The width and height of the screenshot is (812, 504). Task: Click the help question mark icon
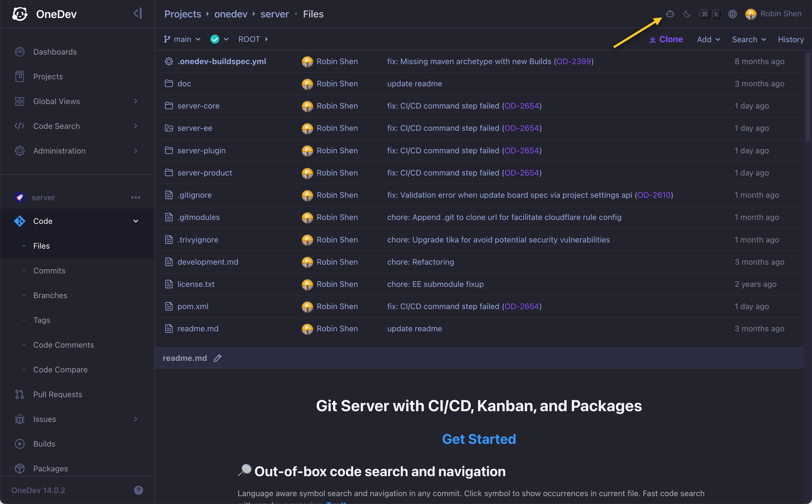(139, 490)
